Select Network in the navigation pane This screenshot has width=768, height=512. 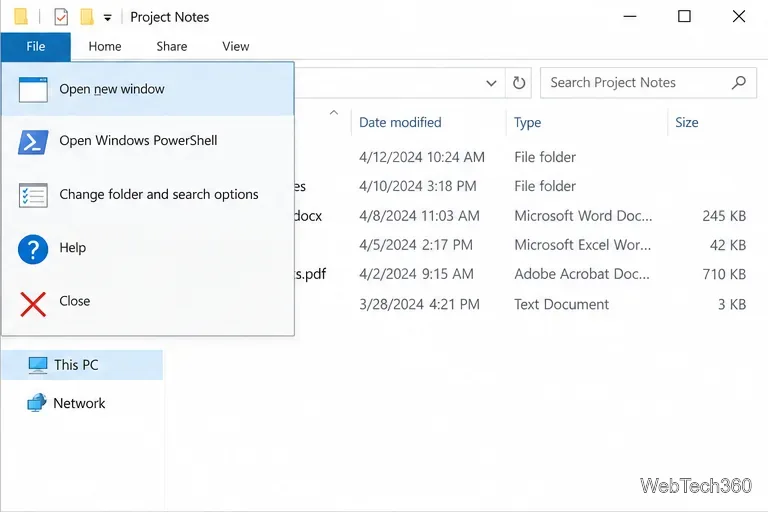[79, 403]
